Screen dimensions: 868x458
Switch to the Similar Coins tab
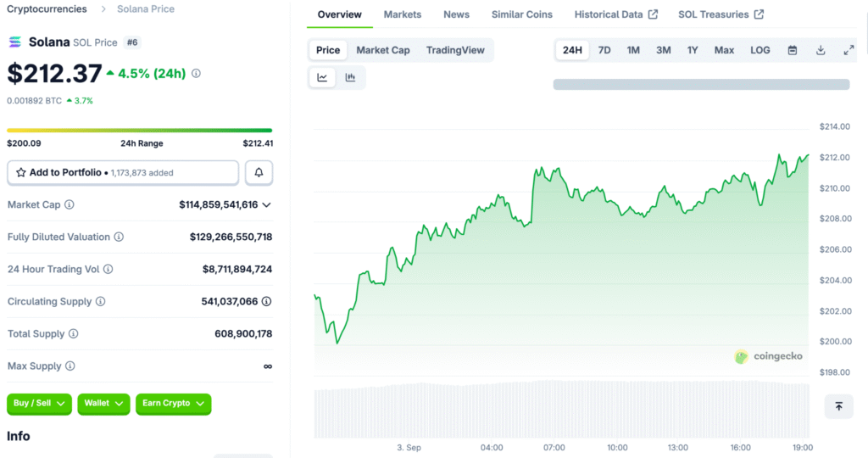coord(522,14)
